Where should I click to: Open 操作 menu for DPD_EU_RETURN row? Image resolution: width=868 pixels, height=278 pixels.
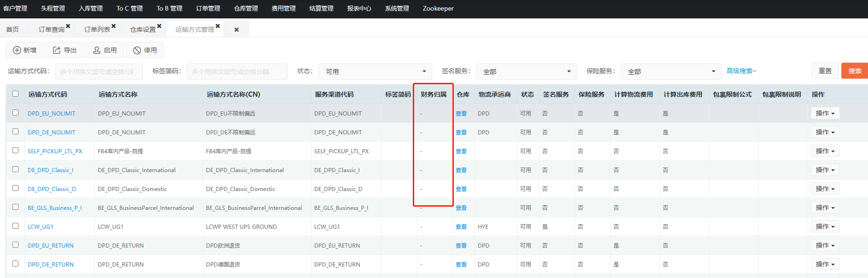[x=825, y=245]
